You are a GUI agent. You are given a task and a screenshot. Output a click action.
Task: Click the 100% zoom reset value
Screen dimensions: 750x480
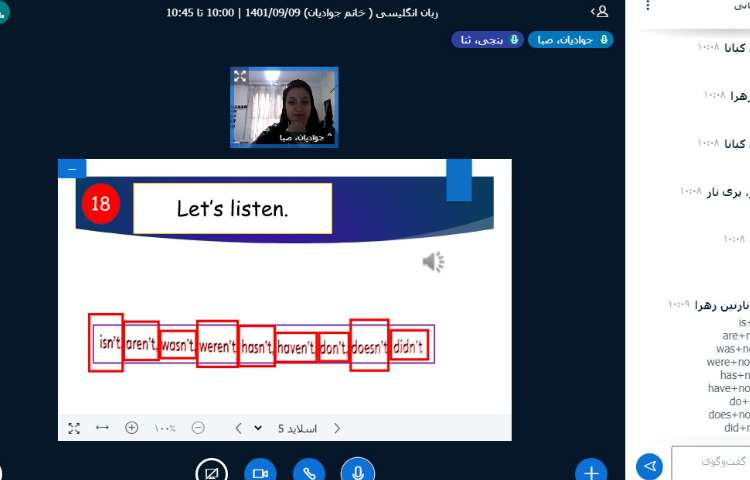(165, 428)
